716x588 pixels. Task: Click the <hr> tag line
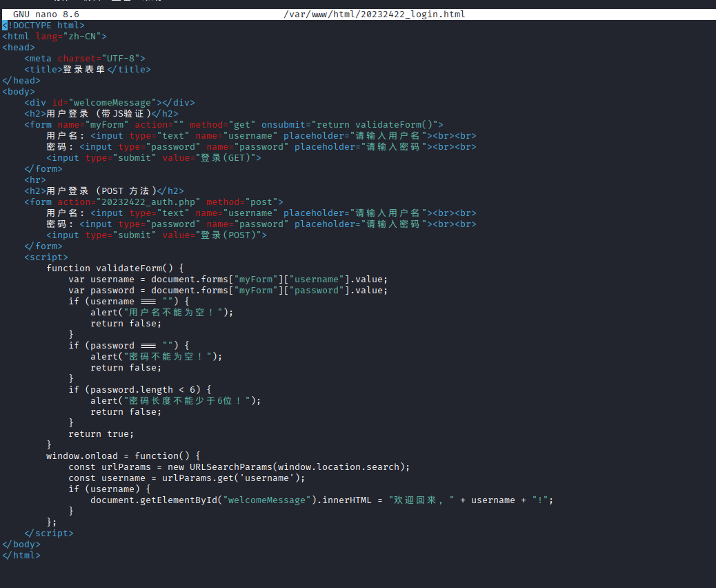[x=35, y=179]
